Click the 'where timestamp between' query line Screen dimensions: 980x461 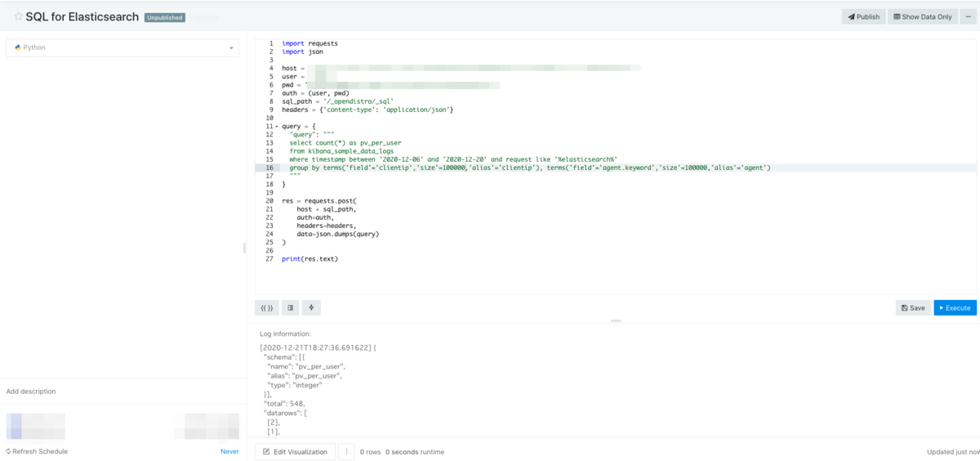tap(452, 159)
